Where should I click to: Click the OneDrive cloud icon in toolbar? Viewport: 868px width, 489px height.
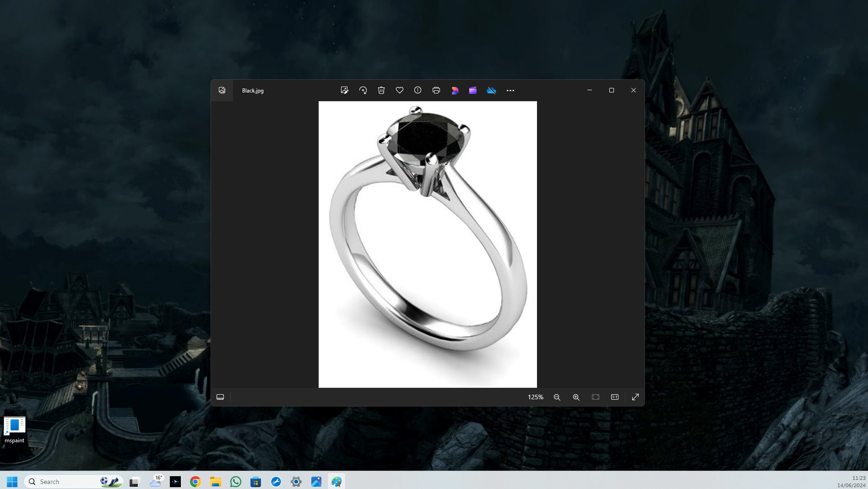[x=491, y=90]
